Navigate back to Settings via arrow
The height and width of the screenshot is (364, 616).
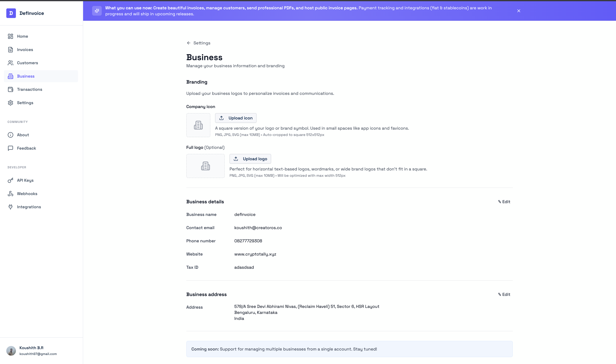click(x=189, y=43)
